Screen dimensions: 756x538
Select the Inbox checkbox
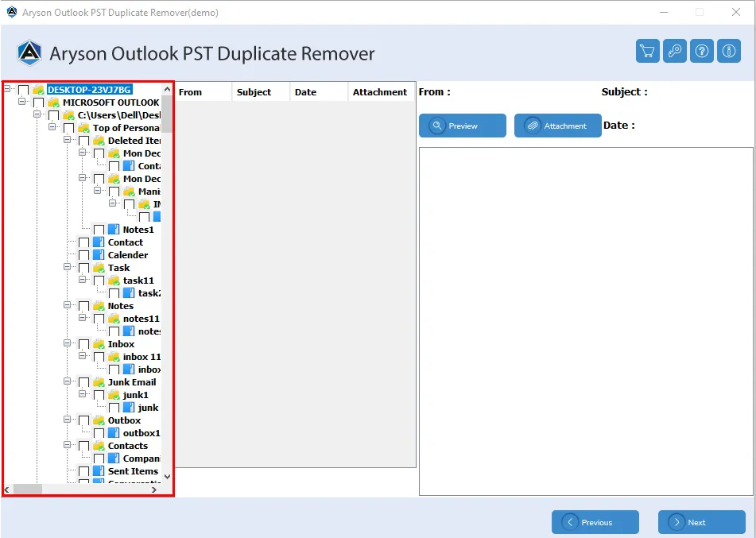click(84, 344)
